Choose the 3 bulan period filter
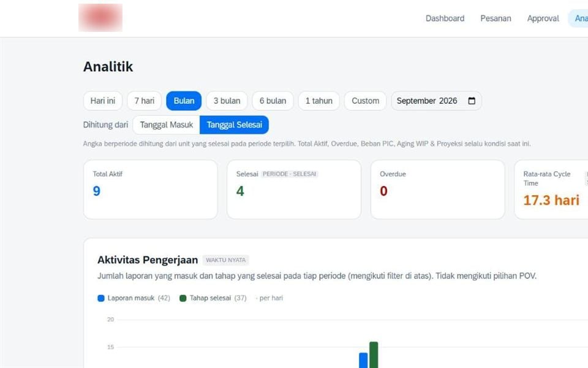 [227, 101]
